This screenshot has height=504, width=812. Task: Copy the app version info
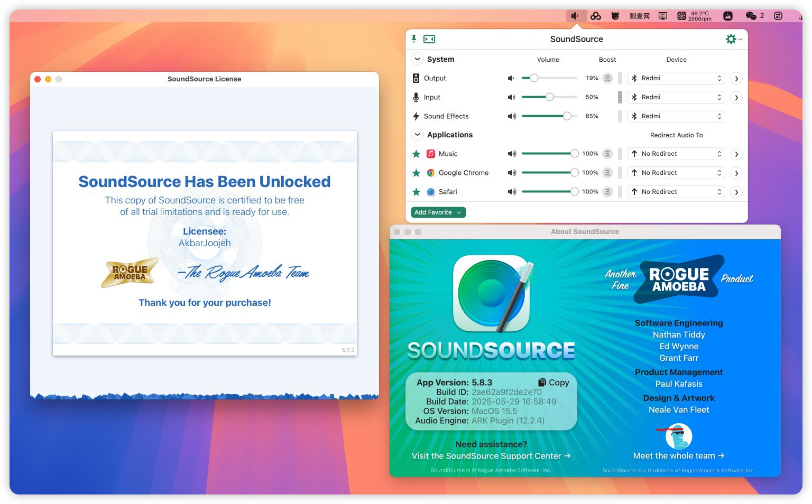tap(553, 382)
